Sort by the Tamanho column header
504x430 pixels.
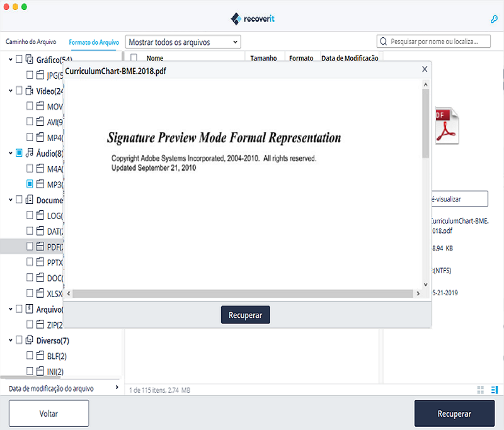coord(263,58)
